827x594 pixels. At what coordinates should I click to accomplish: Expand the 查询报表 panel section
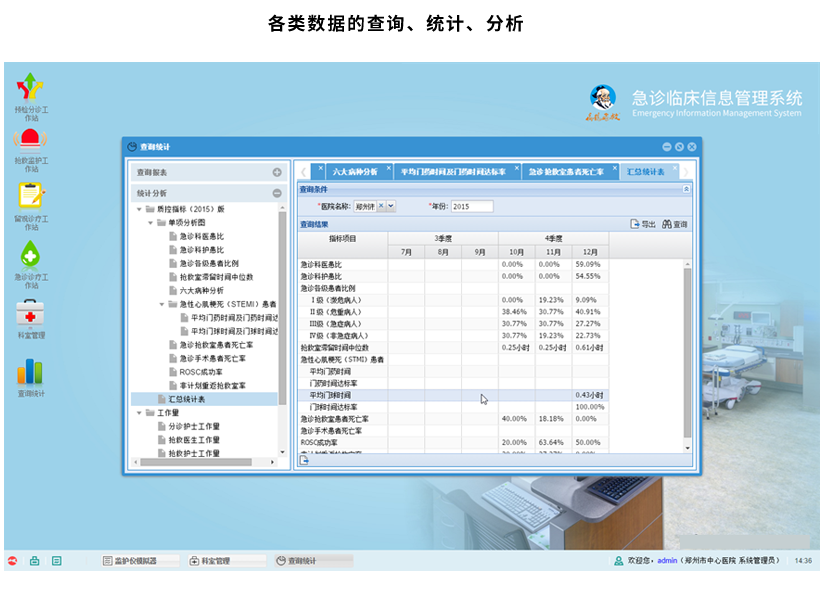click(x=277, y=172)
